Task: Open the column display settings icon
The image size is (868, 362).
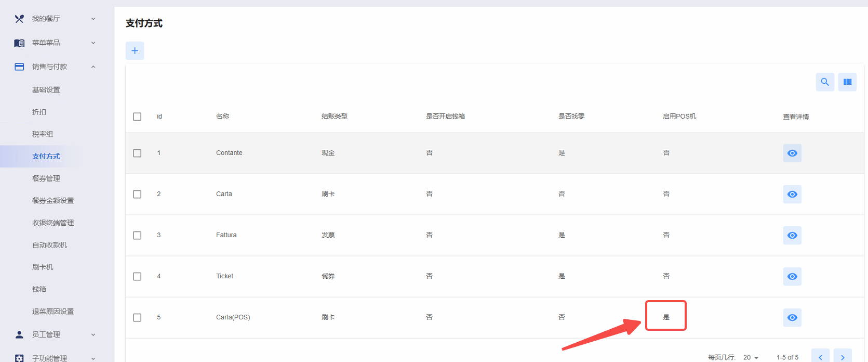Action: pos(847,82)
